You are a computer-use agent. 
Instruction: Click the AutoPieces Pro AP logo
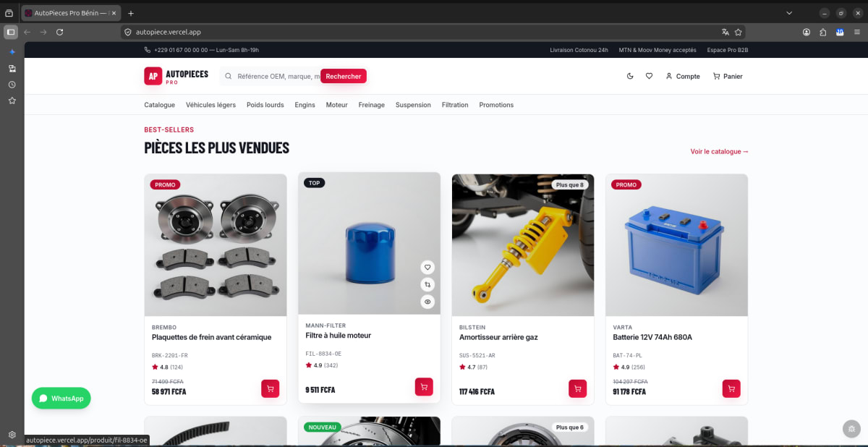176,76
